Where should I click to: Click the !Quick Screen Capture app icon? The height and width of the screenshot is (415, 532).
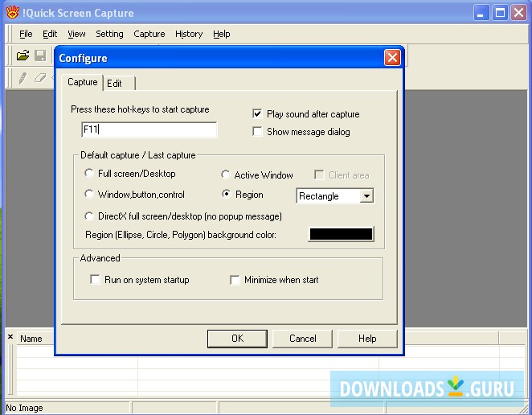(13, 13)
